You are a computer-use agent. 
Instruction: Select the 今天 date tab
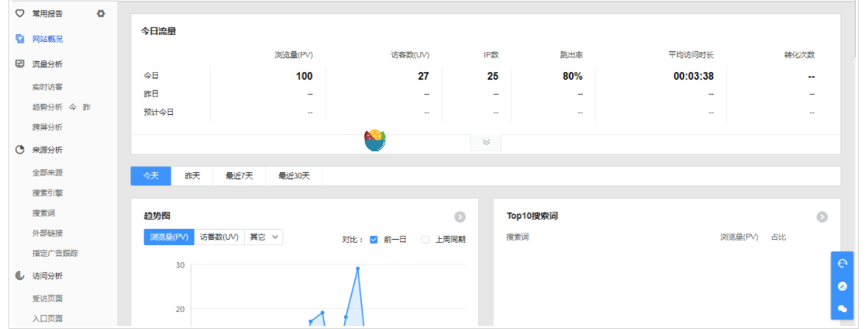(x=151, y=175)
